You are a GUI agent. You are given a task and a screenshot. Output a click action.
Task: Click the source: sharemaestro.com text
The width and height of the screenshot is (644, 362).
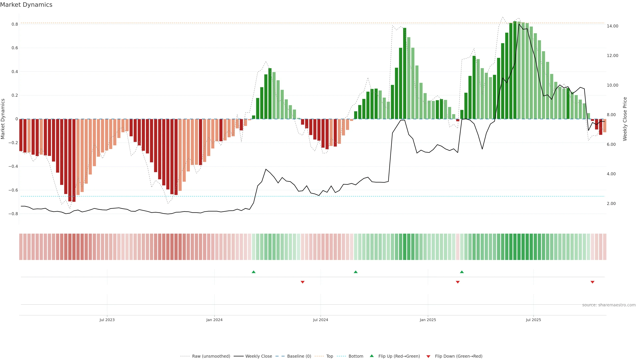(609, 305)
